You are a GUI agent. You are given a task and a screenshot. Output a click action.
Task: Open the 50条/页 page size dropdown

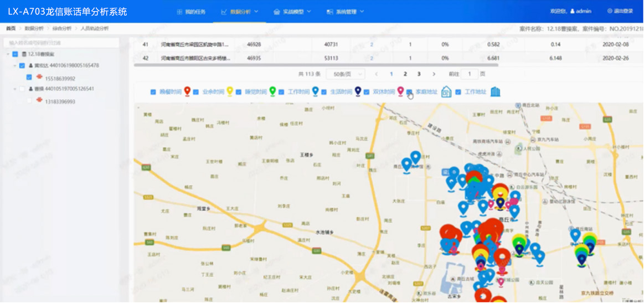pos(345,74)
